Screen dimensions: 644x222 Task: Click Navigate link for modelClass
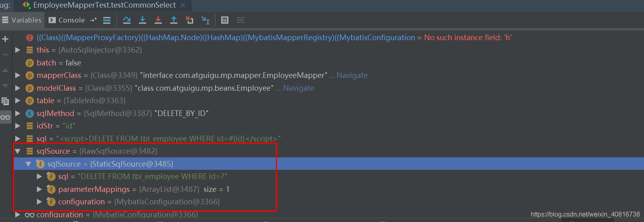pyautogui.click(x=299, y=88)
